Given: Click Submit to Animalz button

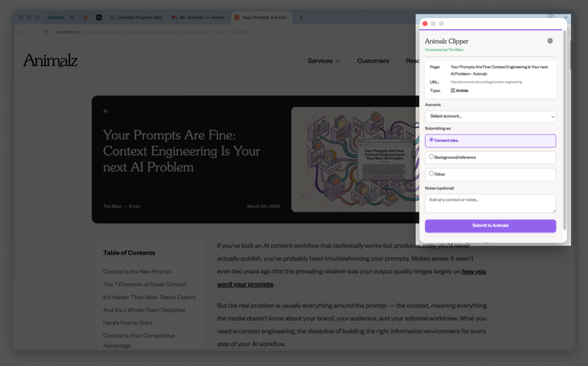Looking at the screenshot, I should coord(490,225).
